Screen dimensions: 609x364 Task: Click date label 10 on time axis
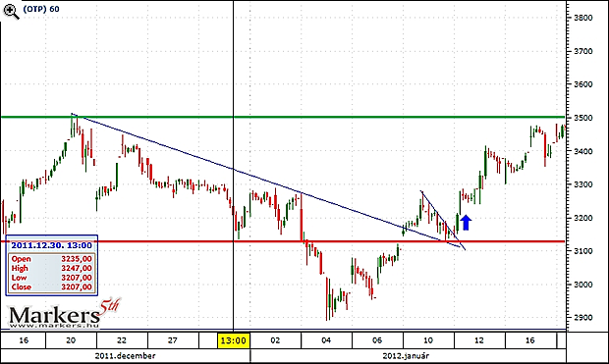pos(427,340)
